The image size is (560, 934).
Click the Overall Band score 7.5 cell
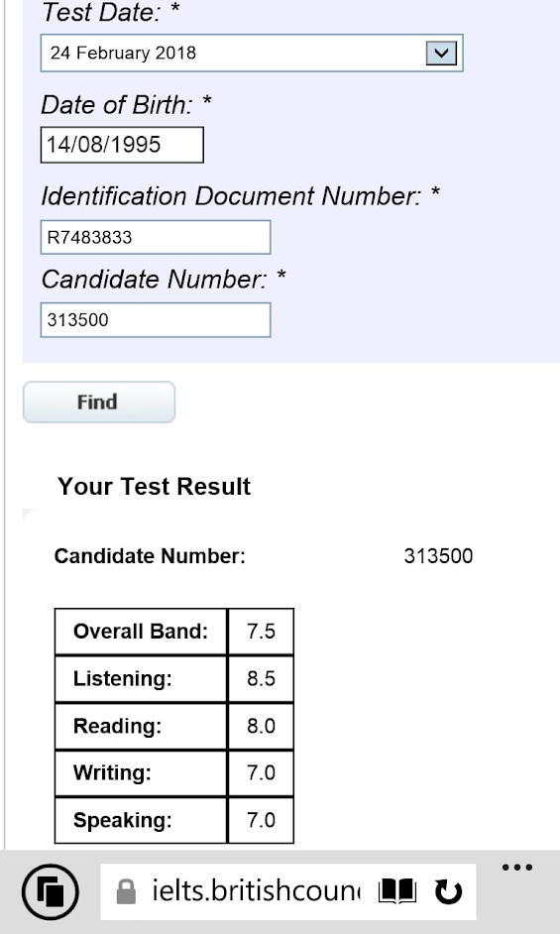click(261, 632)
